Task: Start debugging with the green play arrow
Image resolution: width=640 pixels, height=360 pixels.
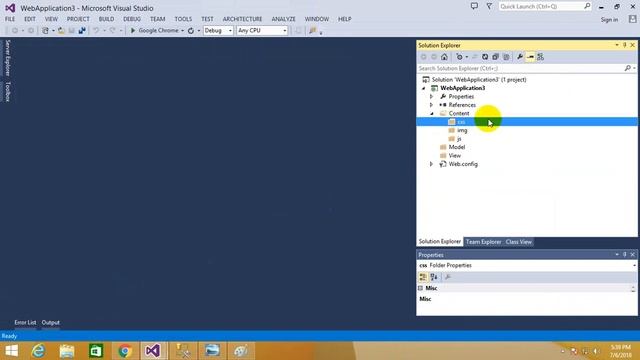Action: point(133,31)
